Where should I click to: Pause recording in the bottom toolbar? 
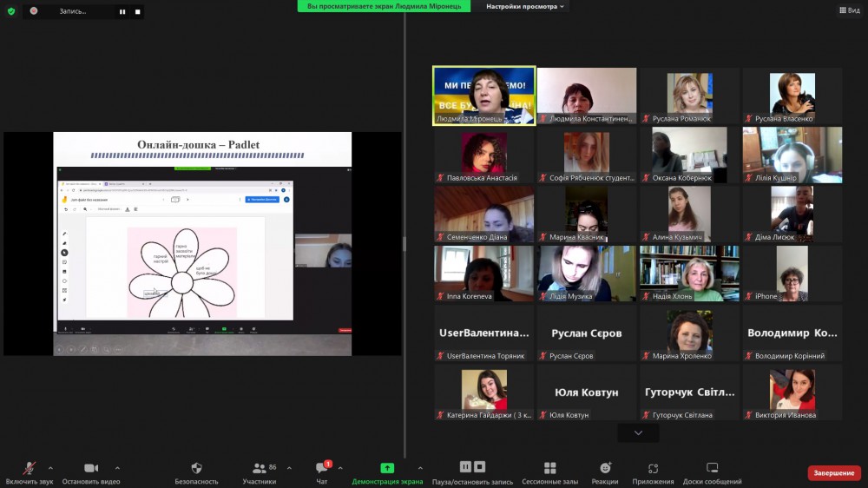point(465,467)
